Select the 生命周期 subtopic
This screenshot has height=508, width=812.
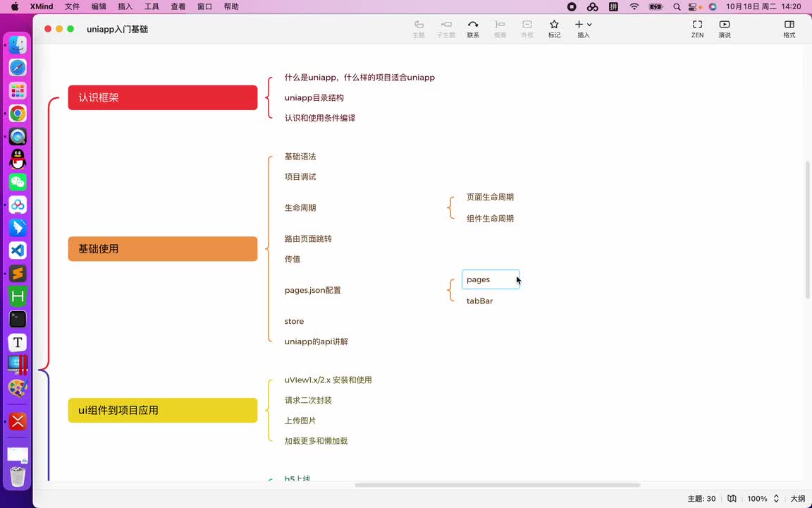pyautogui.click(x=300, y=208)
